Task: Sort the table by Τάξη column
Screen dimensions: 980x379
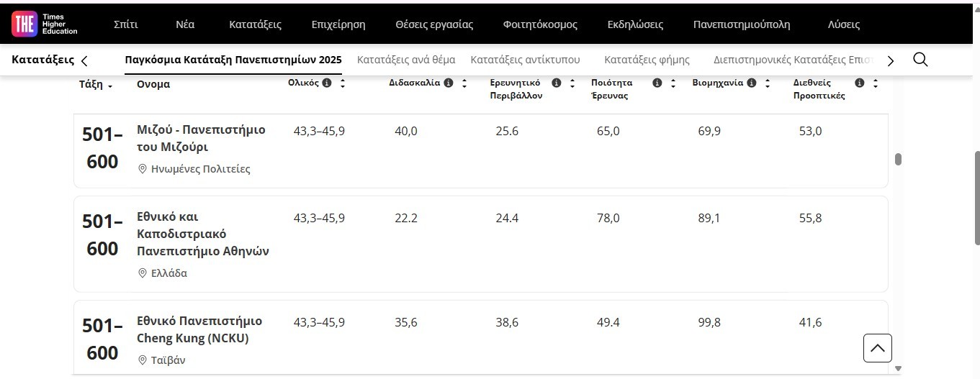Action: pyautogui.click(x=95, y=85)
